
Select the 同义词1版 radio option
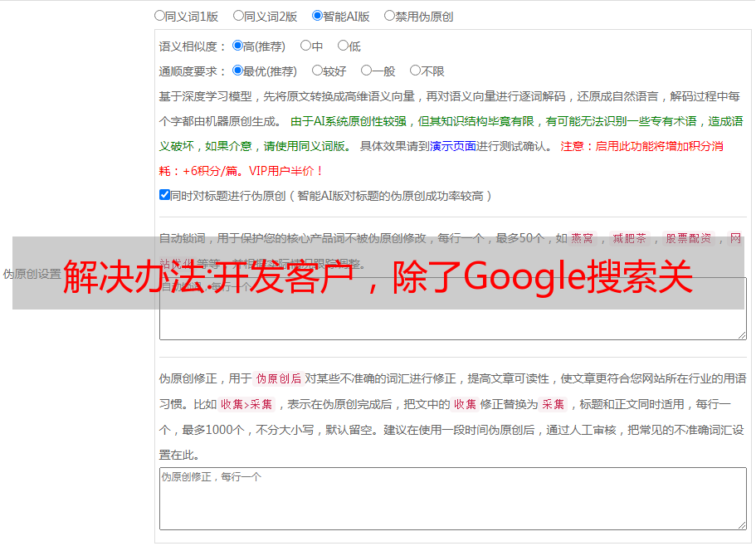tap(159, 15)
